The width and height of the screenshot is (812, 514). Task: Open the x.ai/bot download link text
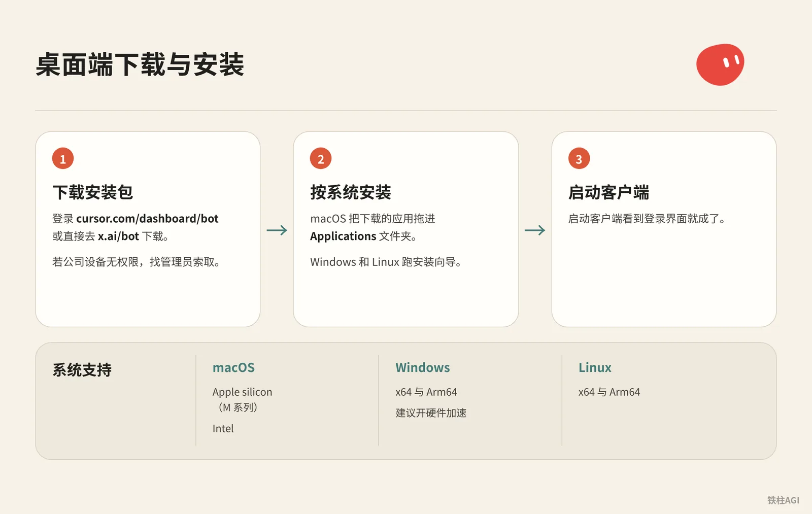(118, 236)
